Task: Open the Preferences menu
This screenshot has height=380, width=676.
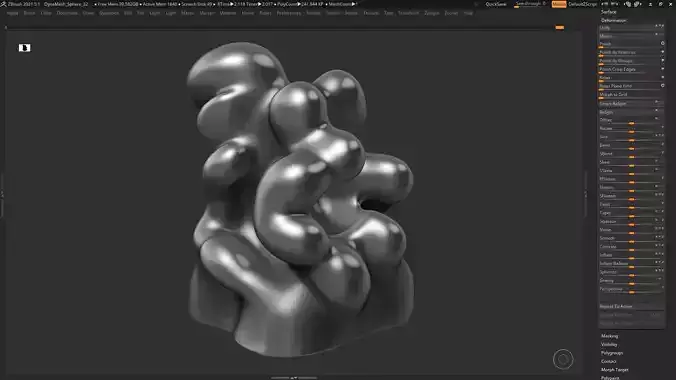Action: [x=289, y=13]
